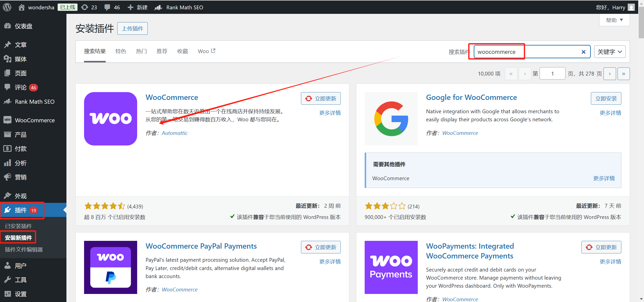Select 已安装插件 in the sidebar menu

18,226
